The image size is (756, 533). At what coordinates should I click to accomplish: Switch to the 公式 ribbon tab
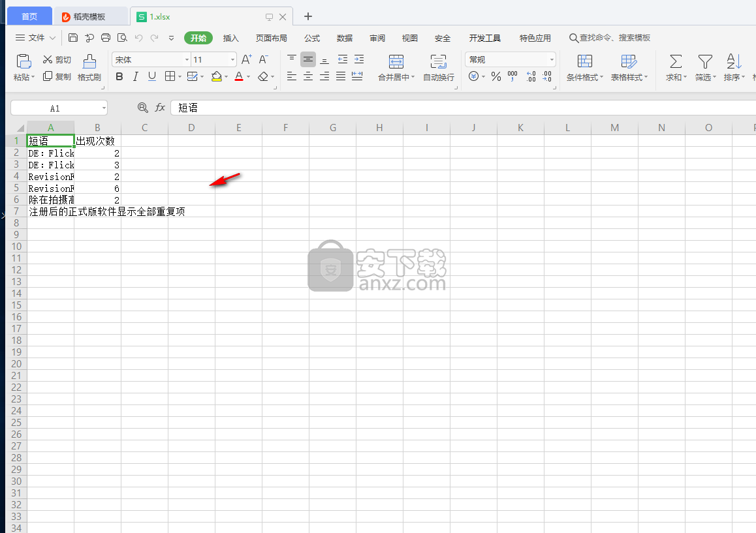(x=312, y=38)
